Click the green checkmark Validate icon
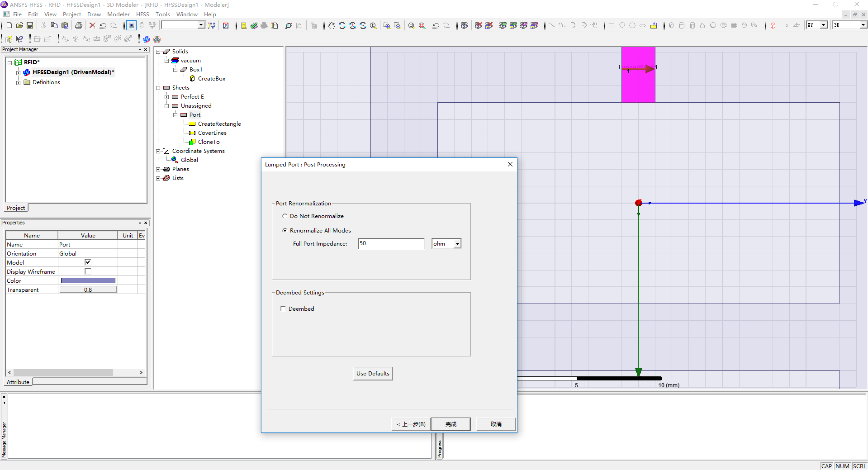 (x=254, y=25)
